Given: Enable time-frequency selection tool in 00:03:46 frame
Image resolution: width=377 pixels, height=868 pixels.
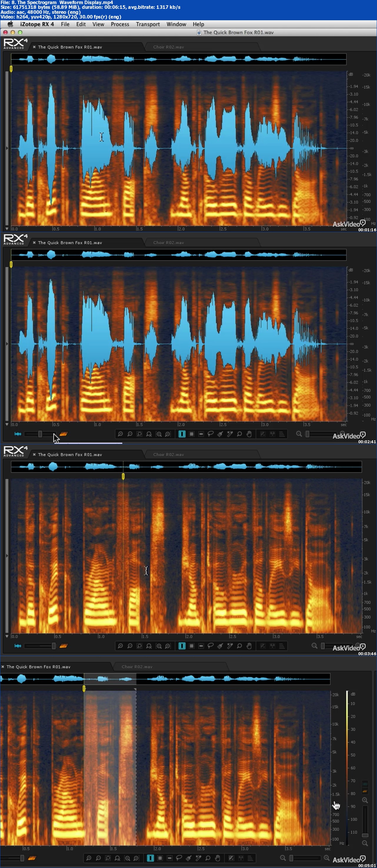Looking at the screenshot, I should click(x=191, y=646).
